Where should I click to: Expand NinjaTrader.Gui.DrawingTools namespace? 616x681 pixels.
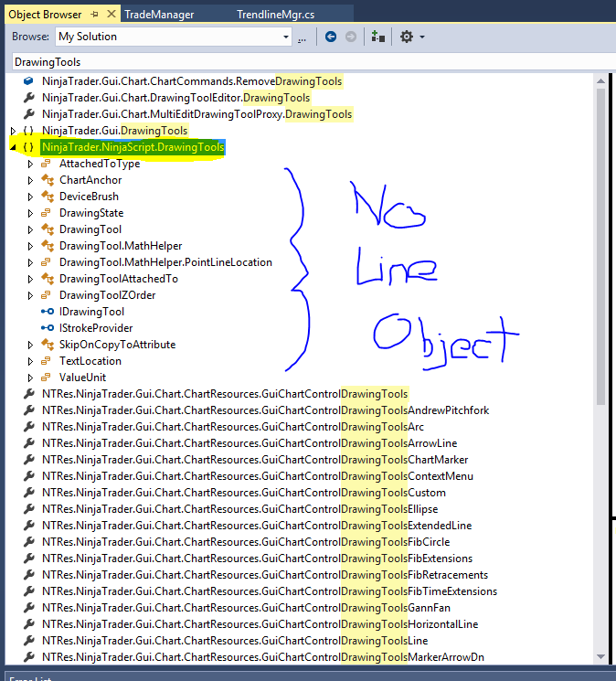click(x=13, y=131)
